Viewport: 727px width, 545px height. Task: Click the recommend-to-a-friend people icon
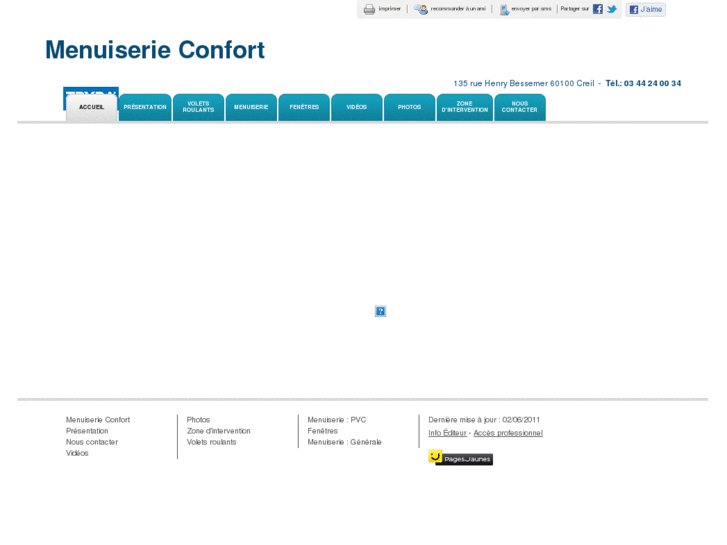tap(421, 9)
